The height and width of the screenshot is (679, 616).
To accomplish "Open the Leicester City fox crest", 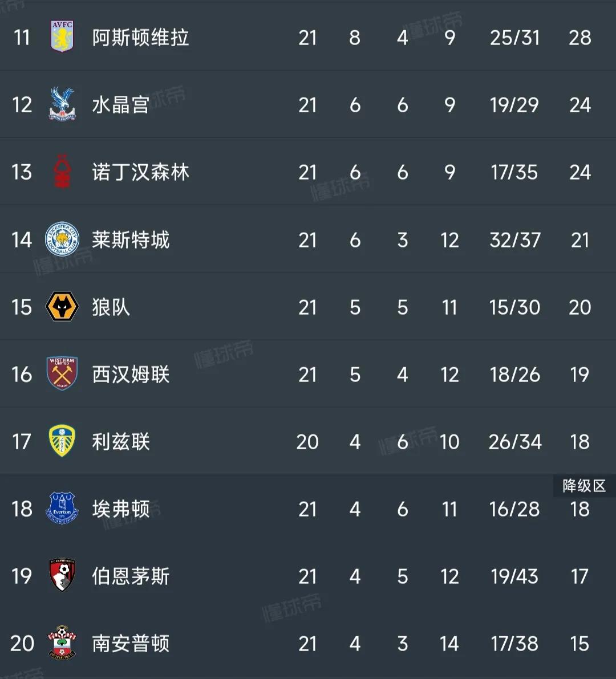I will tap(62, 239).
